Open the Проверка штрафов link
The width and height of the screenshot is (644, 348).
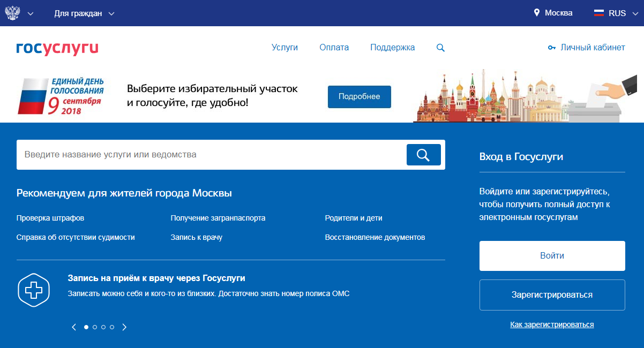tap(50, 218)
